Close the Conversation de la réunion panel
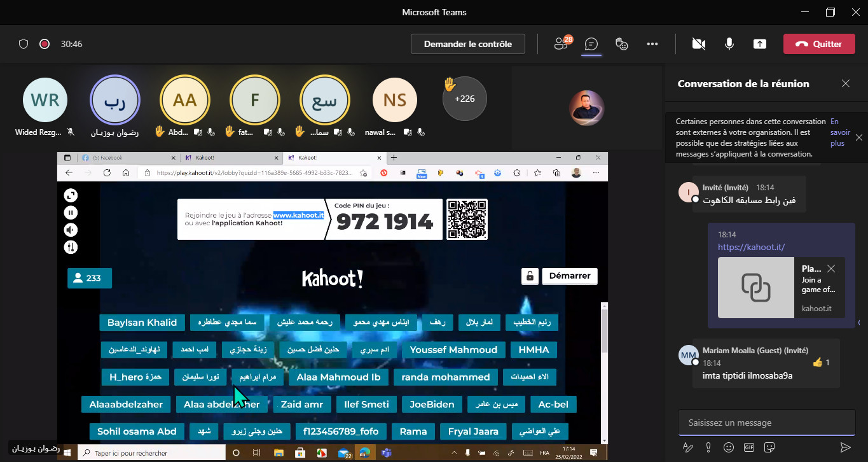The image size is (868, 462). (x=846, y=83)
